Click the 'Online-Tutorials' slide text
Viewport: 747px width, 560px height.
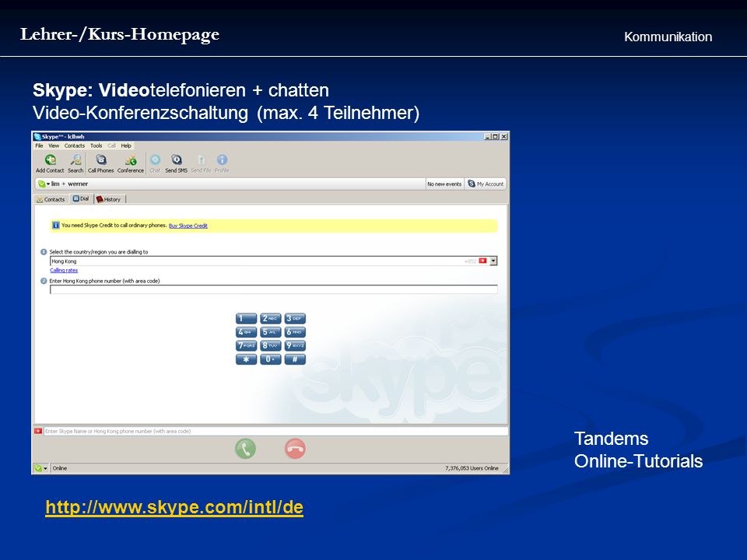(x=638, y=461)
